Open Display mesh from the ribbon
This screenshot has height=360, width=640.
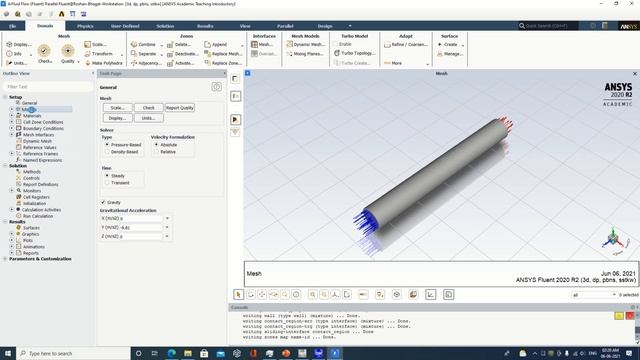pos(19,44)
